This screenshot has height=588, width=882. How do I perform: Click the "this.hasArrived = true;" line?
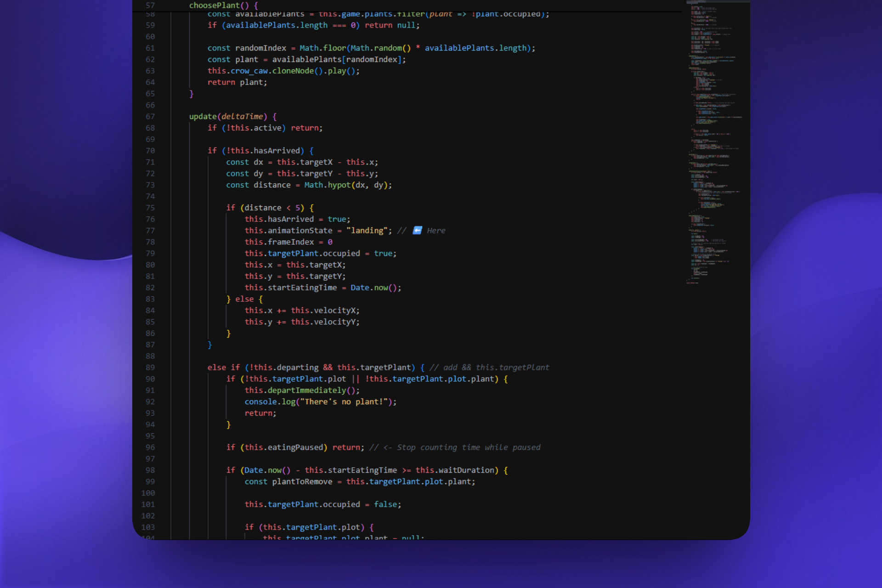(297, 219)
